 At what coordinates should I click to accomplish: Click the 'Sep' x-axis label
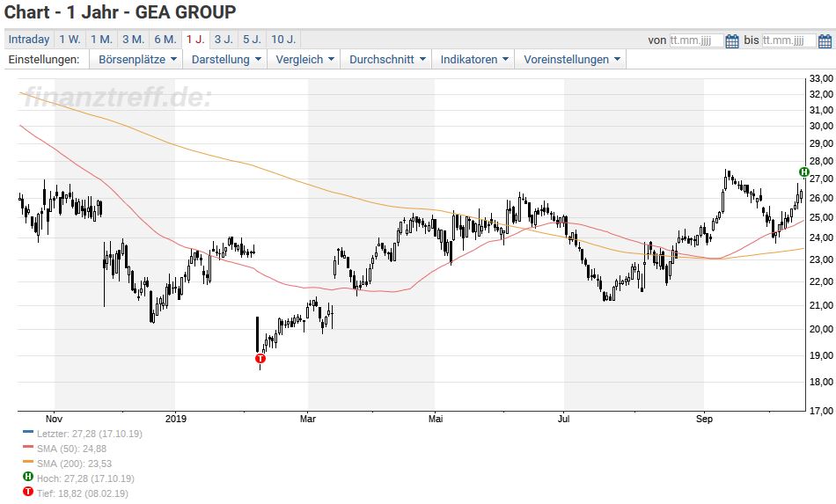pyautogui.click(x=704, y=419)
